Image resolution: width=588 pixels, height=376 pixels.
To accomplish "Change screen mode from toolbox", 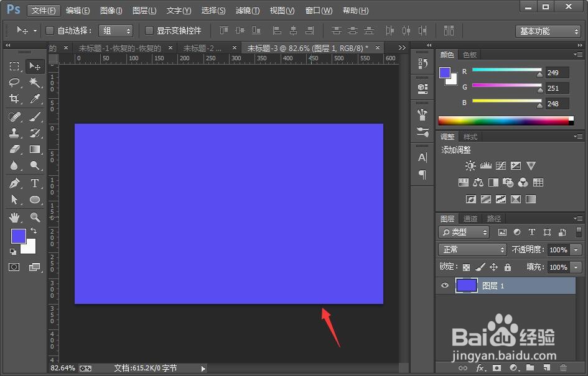I will 34,267.
